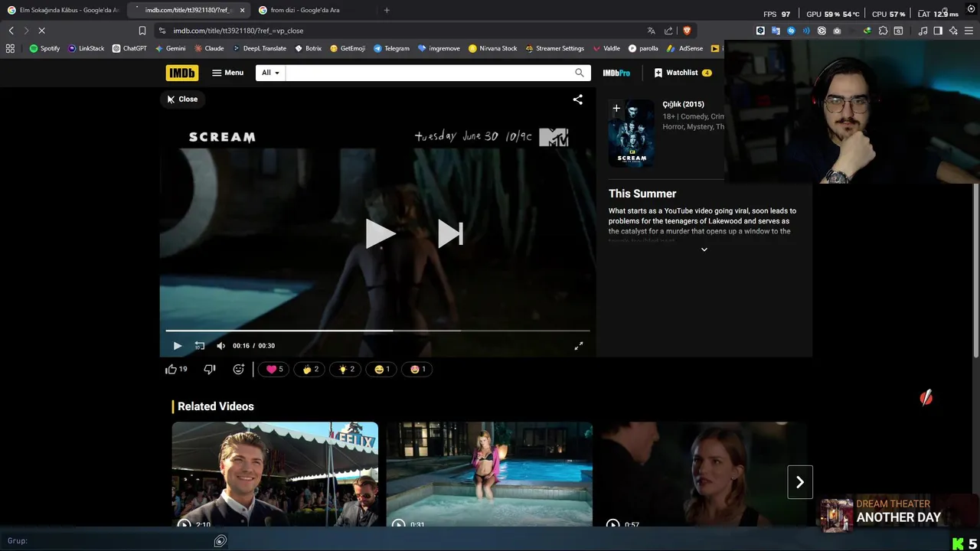Rewind 10 seconds with replay icon
This screenshot has height=551, width=980.
200,346
